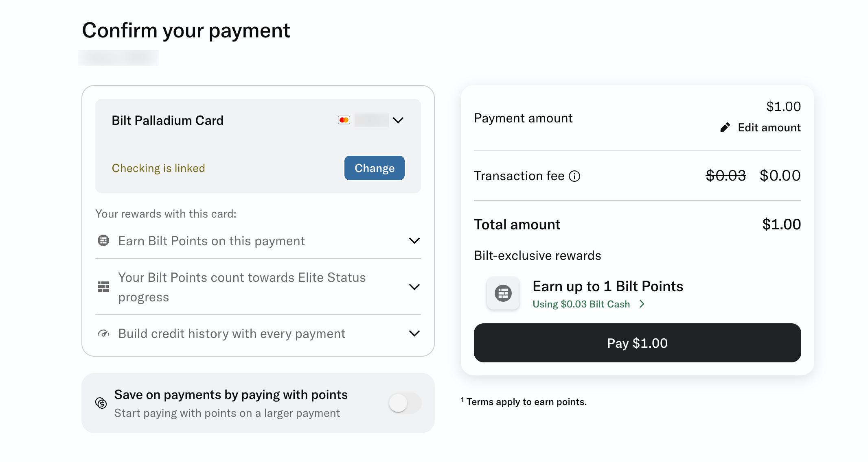
Task: Open the Transaction fee info tooltip
Action: (575, 176)
